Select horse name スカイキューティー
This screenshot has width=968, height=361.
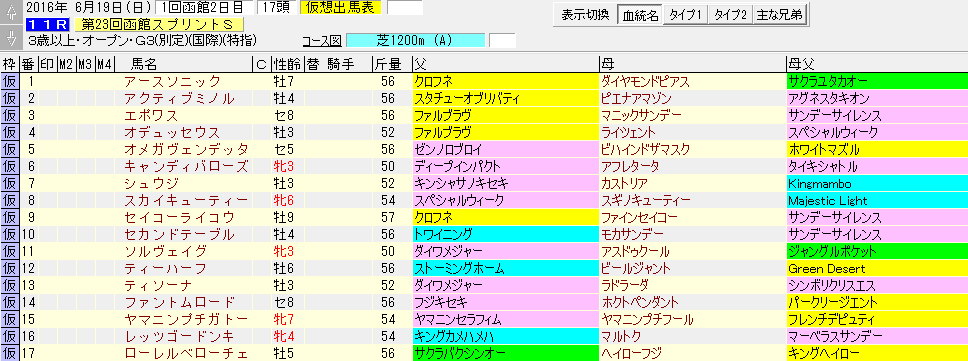click(186, 201)
